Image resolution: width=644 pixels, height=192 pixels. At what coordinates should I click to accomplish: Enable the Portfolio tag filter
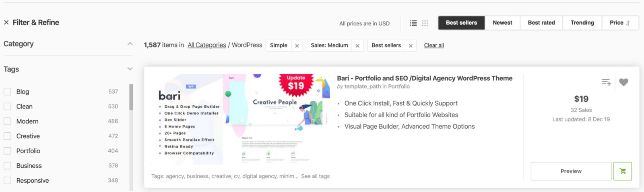click(7, 151)
